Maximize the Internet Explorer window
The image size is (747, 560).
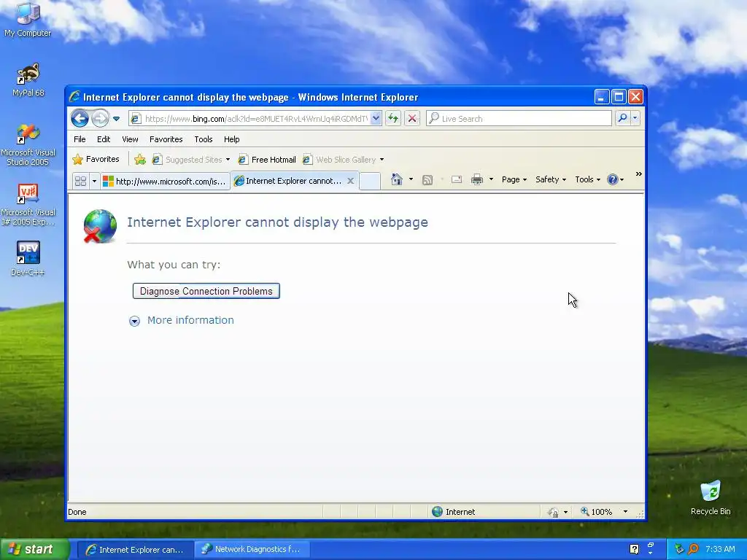[619, 97]
